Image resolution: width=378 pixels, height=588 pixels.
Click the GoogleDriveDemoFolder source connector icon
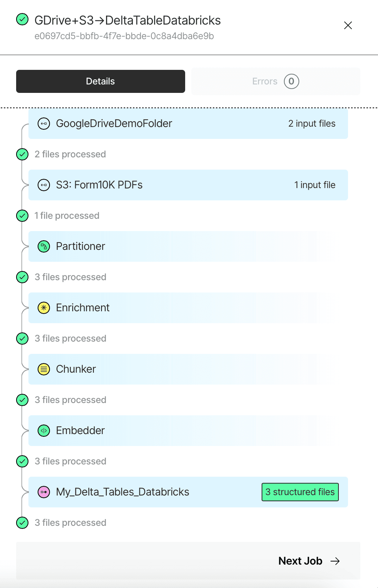(x=44, y=124)
